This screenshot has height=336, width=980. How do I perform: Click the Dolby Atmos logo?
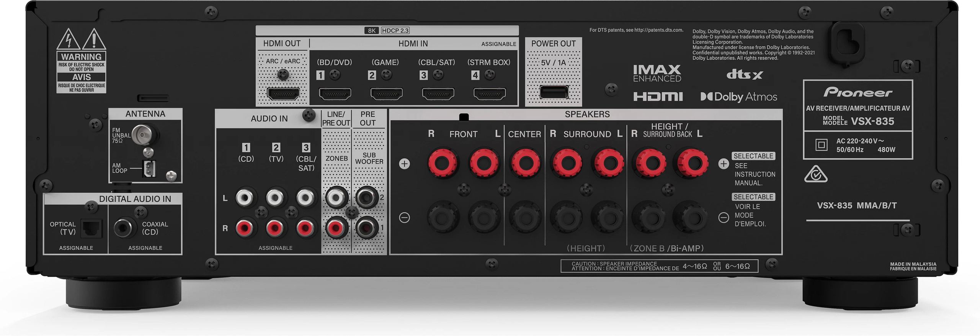point(739,97)
